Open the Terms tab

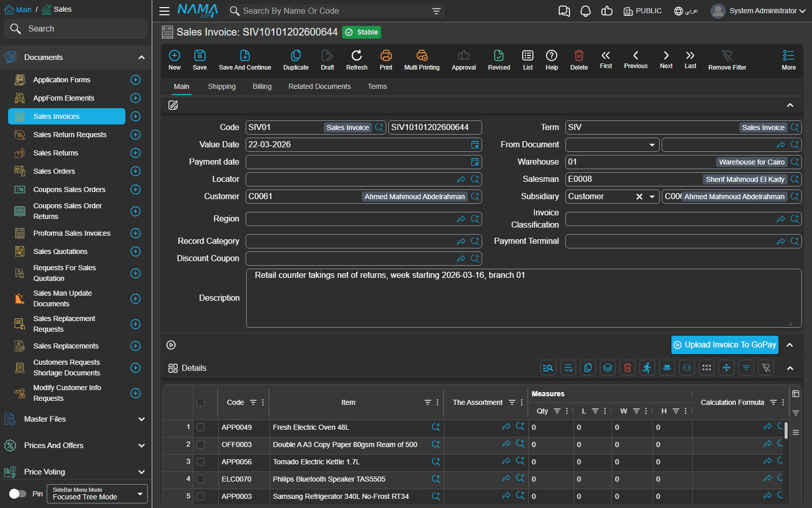pos(377,87)
